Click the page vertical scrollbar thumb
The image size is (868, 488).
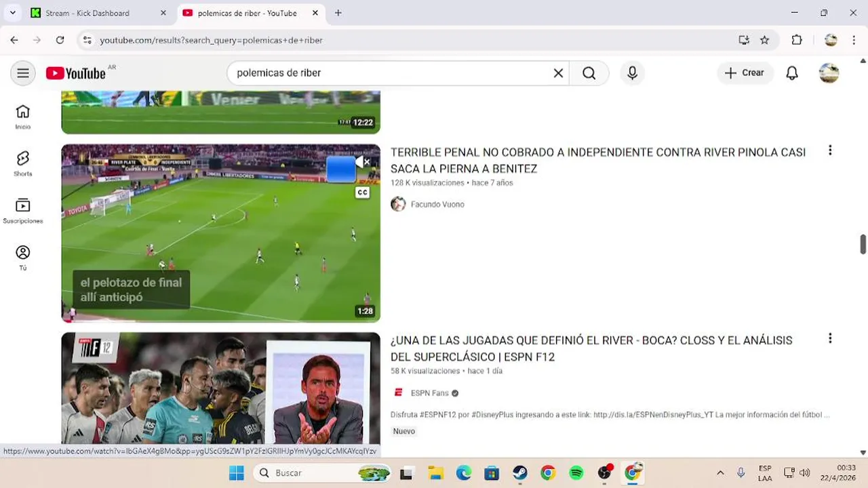(863, 244)
